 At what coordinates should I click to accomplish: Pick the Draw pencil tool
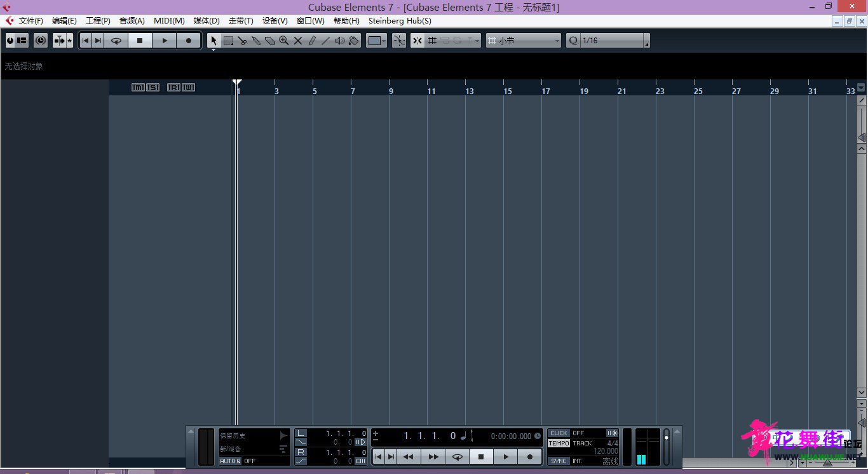312,41
